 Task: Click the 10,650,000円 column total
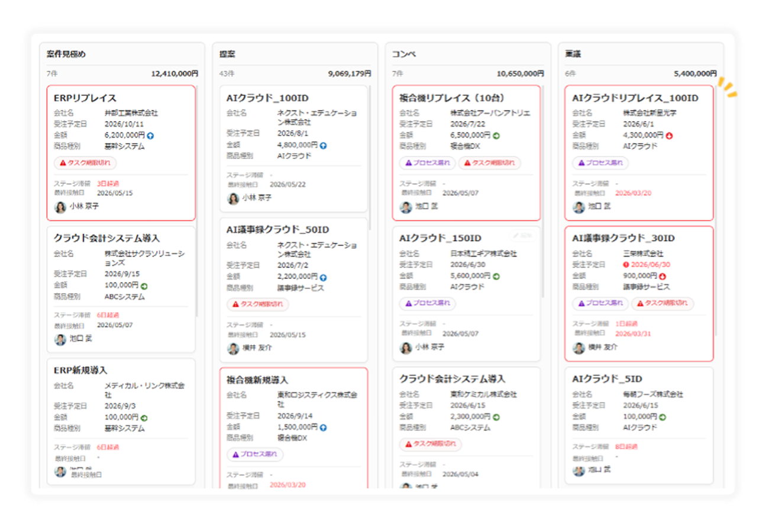click(521, 74)
